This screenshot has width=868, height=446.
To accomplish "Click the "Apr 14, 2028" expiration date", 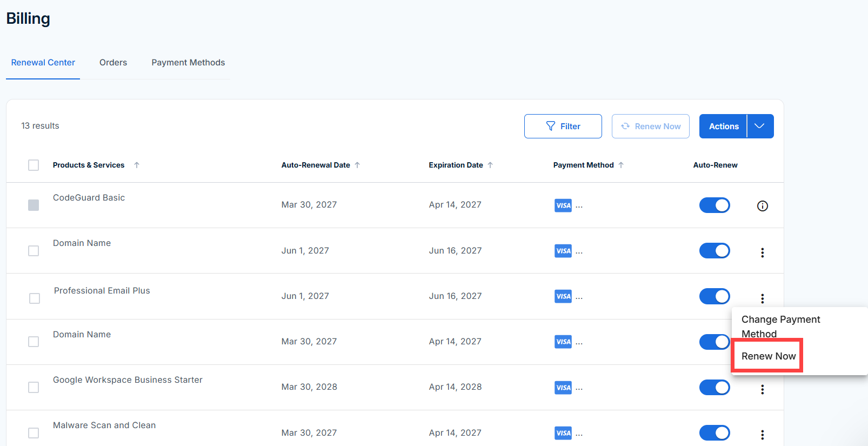I will [455, 387].
